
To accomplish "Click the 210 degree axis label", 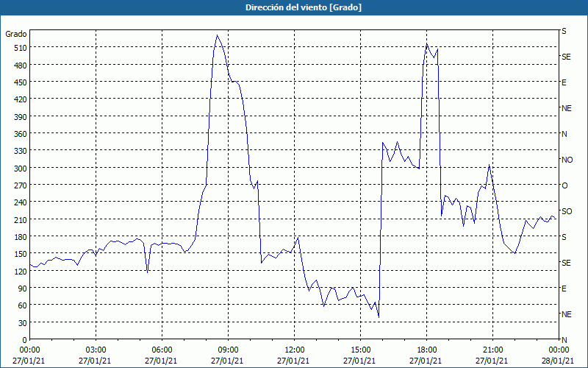I will tap(21, 219).
